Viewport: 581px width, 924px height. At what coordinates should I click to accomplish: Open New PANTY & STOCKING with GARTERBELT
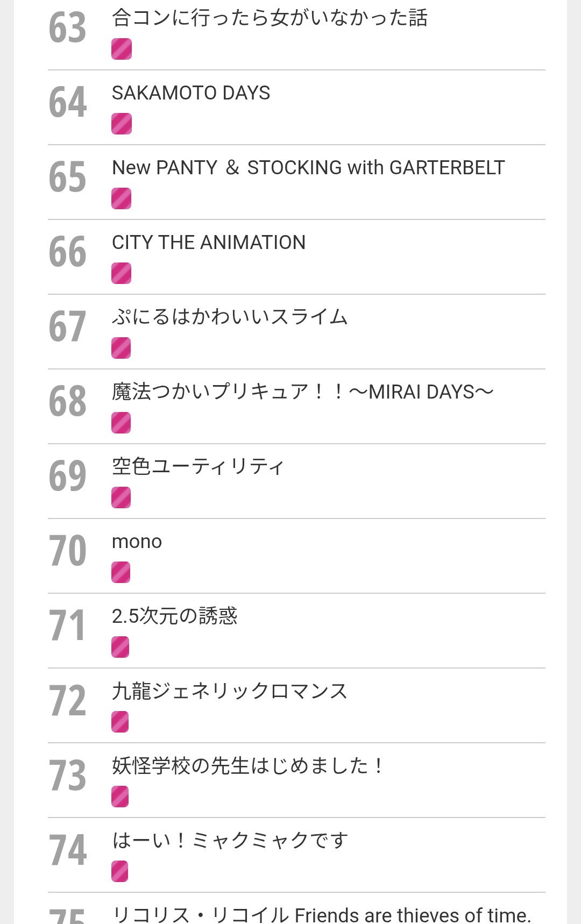pos(308,168)
